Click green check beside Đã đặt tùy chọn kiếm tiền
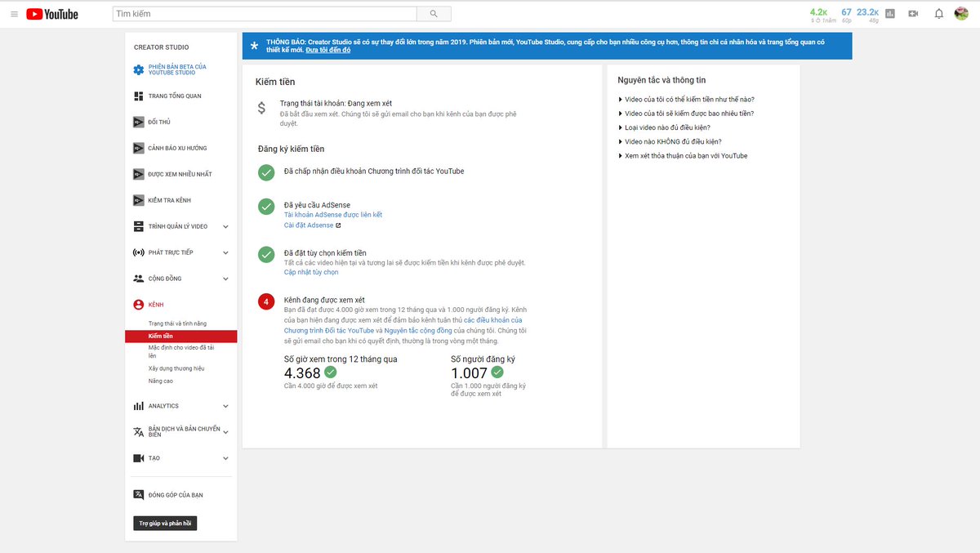Image resolution: width=980 pixels, height=553 pixels. (x=266, y=254)
